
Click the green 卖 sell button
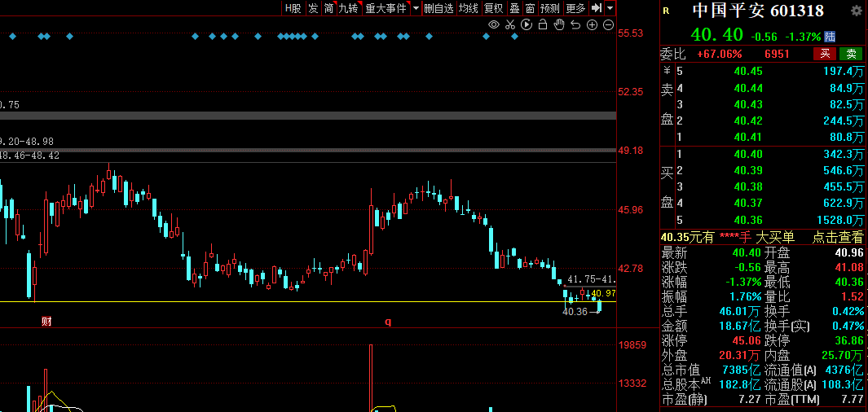[851, 54]
